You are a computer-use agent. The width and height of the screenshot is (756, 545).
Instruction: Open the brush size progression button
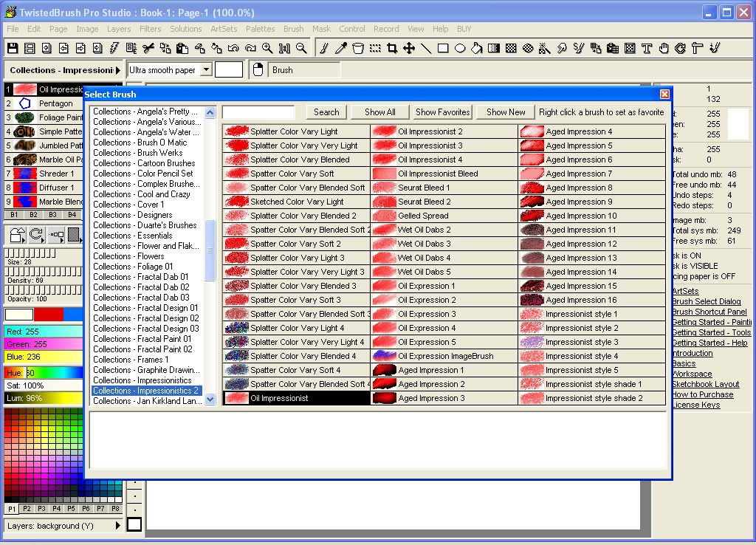click(56, 235)
